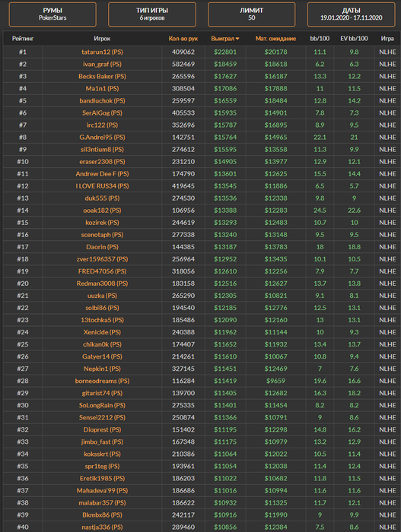Open player tatarun12 (PS)
Image resolution: width=401 pixels, height=532 pixels.
click(102, 52)
